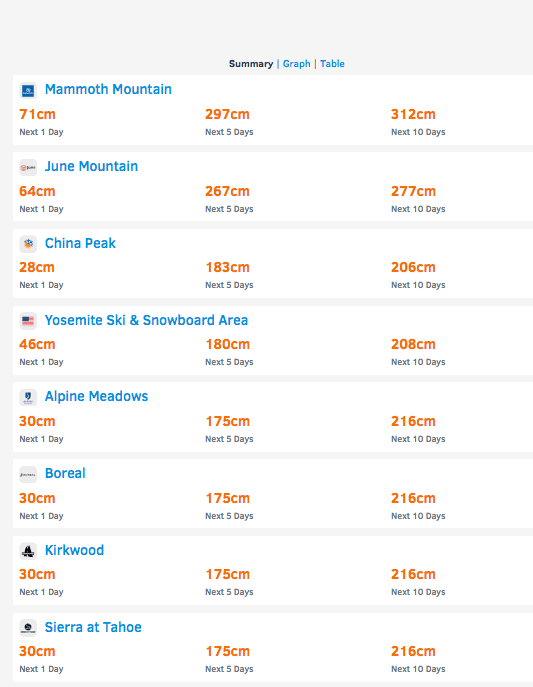The height and width of the screenshot is (687, 533).
Task: Open the Mammoth Mountain link
Action: point(108,89)
